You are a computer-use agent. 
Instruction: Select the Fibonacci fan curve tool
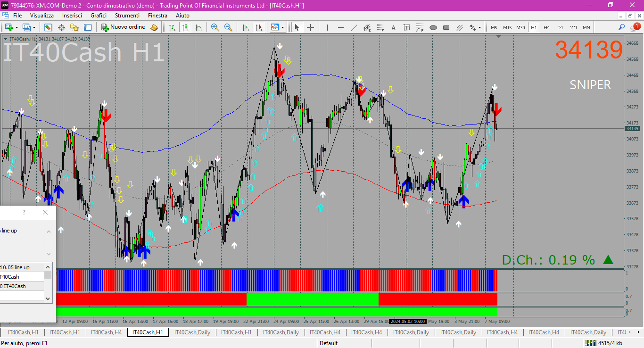tap(420, 27)
